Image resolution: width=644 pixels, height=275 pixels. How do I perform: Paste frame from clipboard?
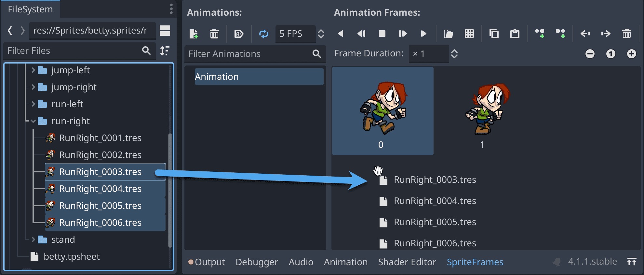point(515,34)
